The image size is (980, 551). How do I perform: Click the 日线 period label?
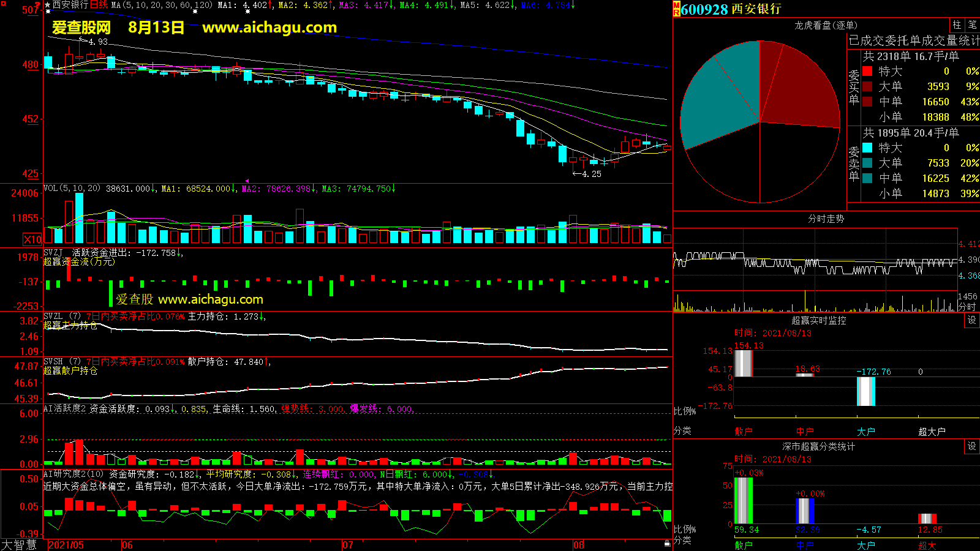[x=99, y=5]
